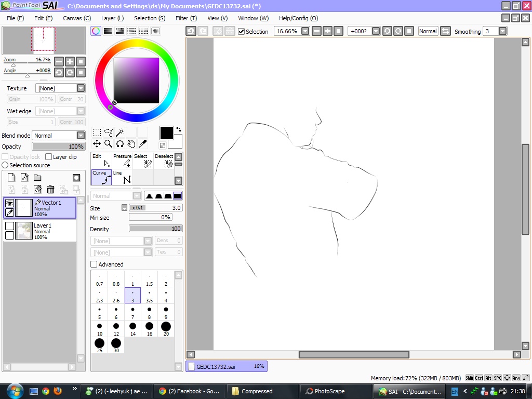Select the Zoom magnifier tool
This screenshot has width=532, height=399.
(x=109, y=144)
